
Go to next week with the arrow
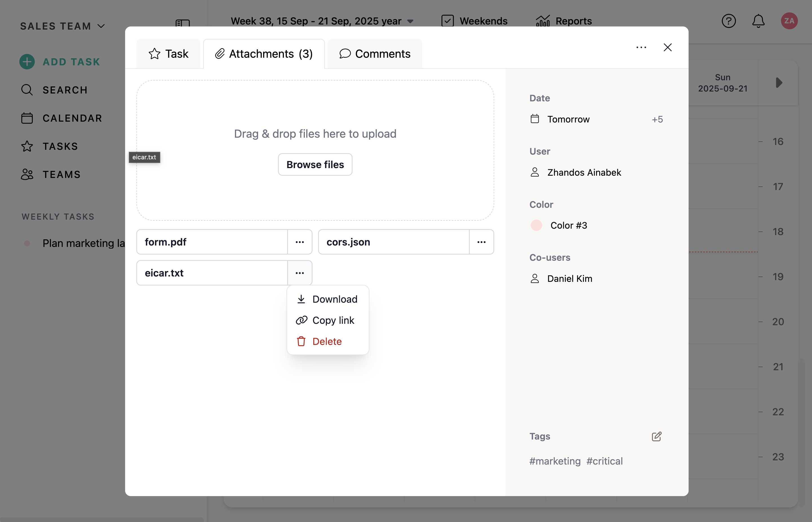coord(779,83)
